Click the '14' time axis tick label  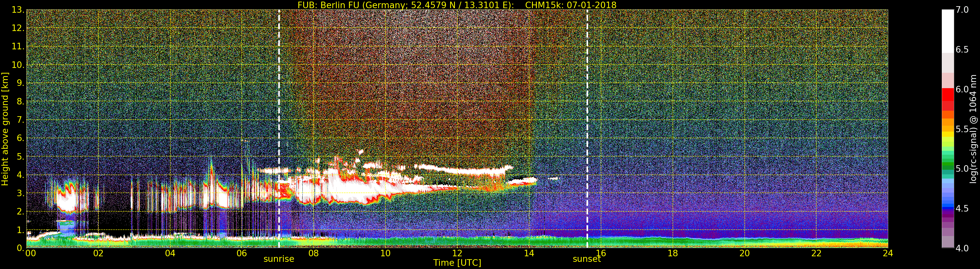pyautogui.click(x=529, y=253)
